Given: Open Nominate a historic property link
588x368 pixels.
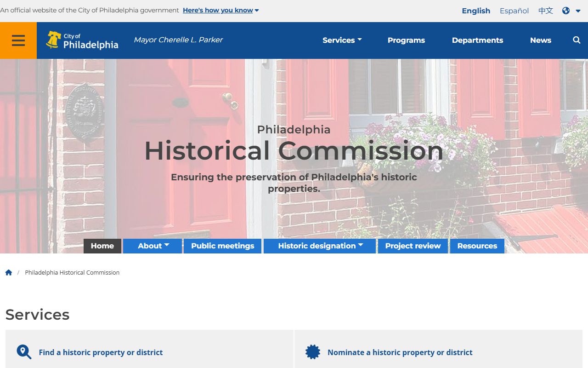Looking at the screenshot, I should pyautogui.click(x=400, y=352).
